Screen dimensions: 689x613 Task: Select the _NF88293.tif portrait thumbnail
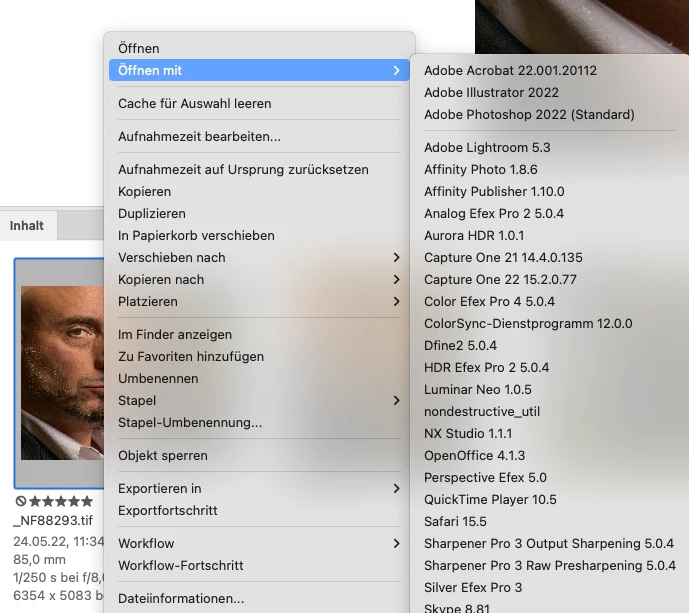pyautogui.click(x=62, y=373)
